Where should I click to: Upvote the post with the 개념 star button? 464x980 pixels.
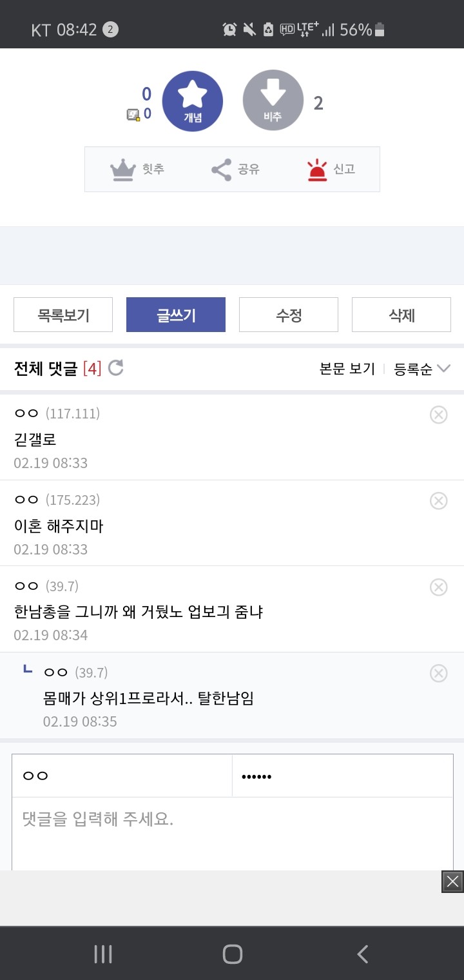(x=192, y=101)
